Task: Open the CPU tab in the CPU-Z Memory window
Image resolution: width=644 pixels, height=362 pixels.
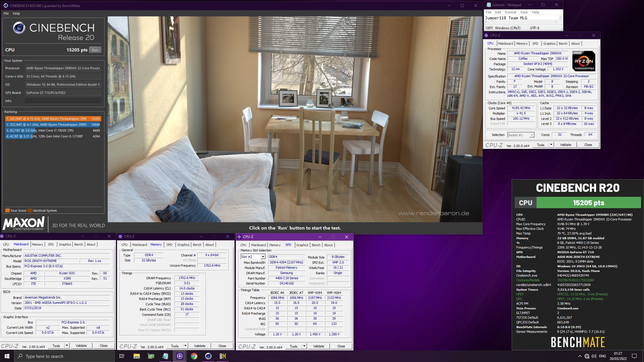Action: [124, 245]
